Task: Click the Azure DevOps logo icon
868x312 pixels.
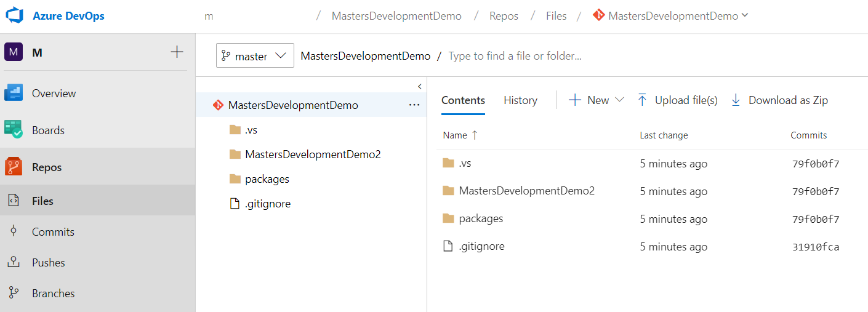Action: (x=14, y=16)
